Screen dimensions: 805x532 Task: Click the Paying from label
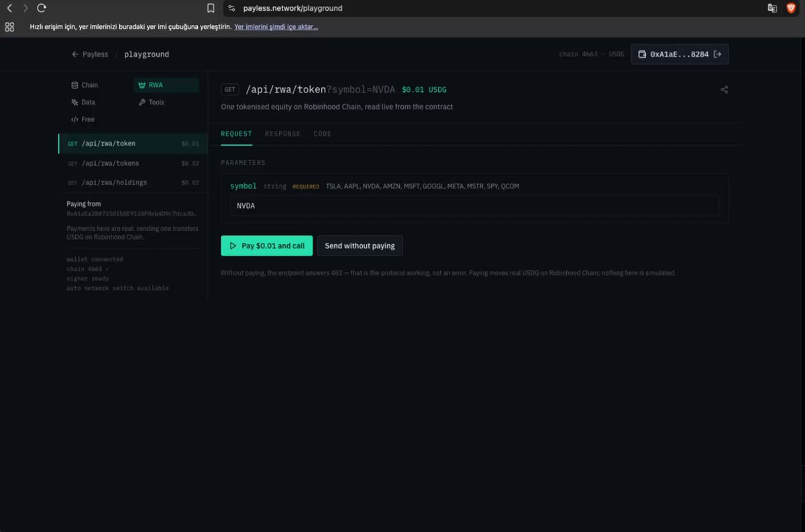coord(84,204)
